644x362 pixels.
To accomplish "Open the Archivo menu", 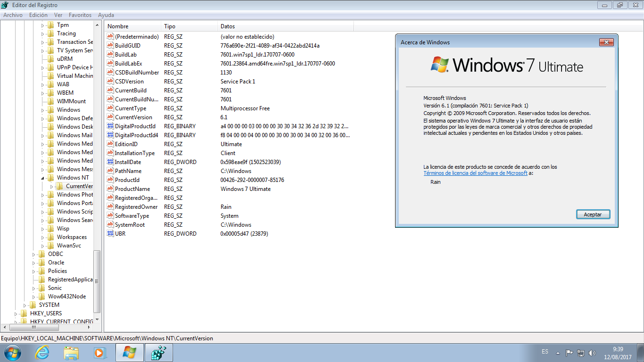I will [13, 15].
